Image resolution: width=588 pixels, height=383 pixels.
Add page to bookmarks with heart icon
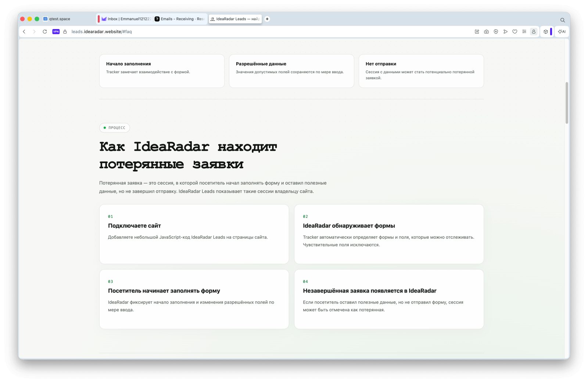pyautogui.click(x=515, y=32)
